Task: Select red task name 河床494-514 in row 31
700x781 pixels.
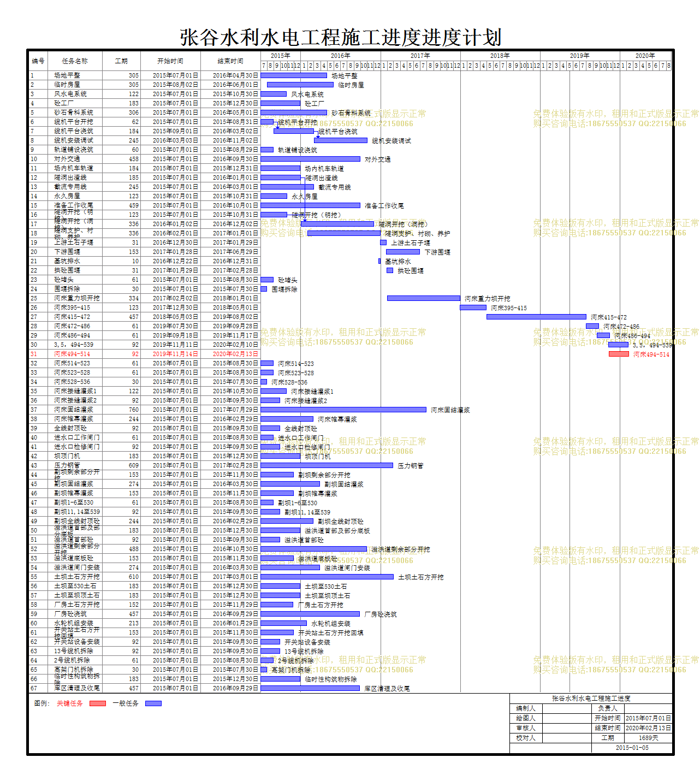Action: click(x=72, y=354)
